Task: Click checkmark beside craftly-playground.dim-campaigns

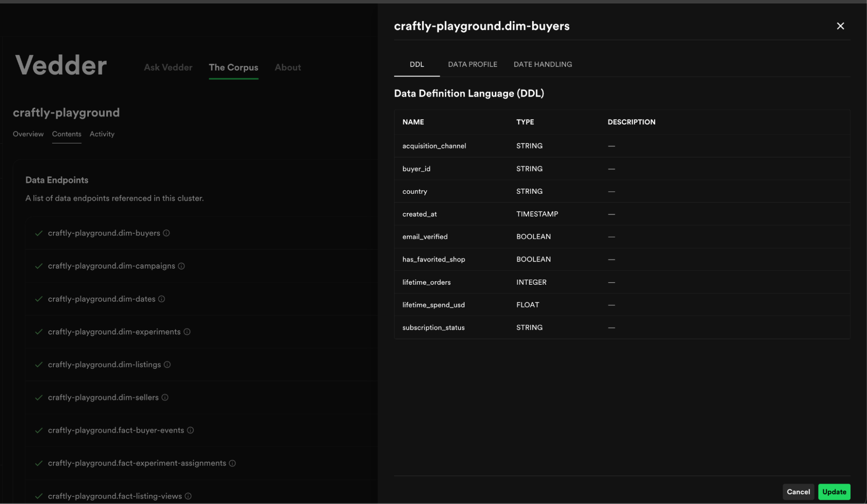Action: 39,266
